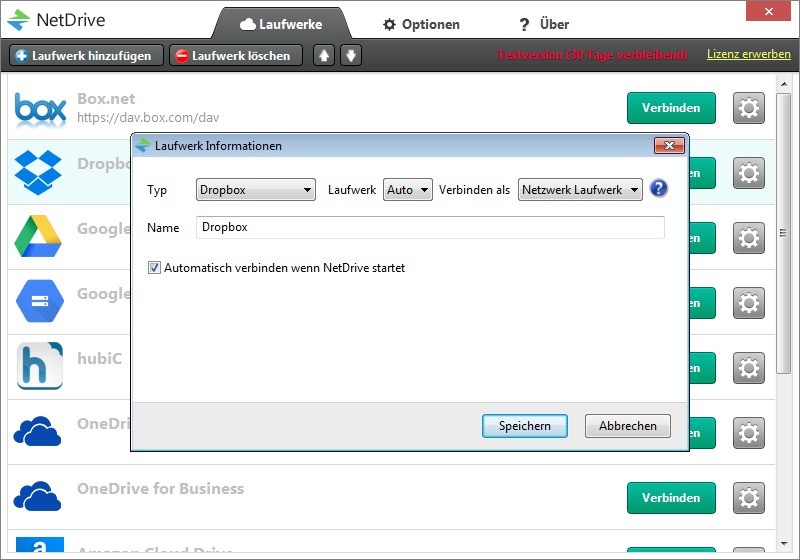
Task: Click the Box.net title text
Action: [x=106, y=98]
